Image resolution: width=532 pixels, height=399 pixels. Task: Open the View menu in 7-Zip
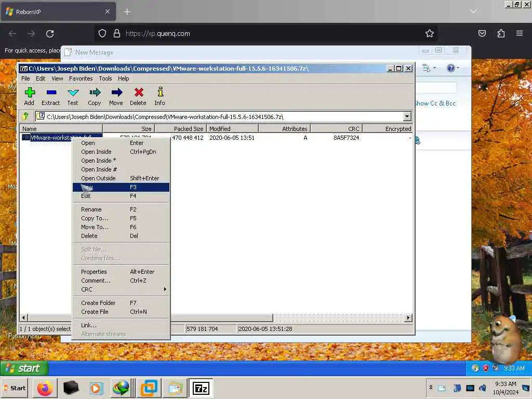[57, 78]
